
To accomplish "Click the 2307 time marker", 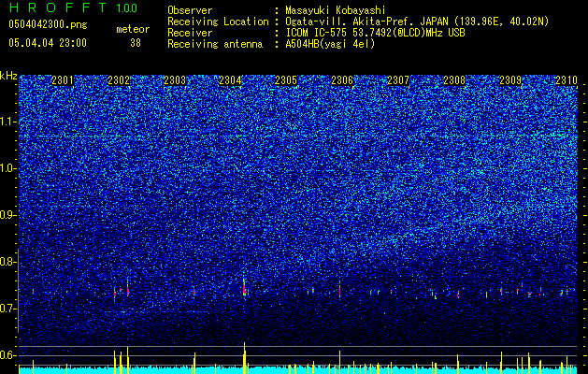I will 398,80.
